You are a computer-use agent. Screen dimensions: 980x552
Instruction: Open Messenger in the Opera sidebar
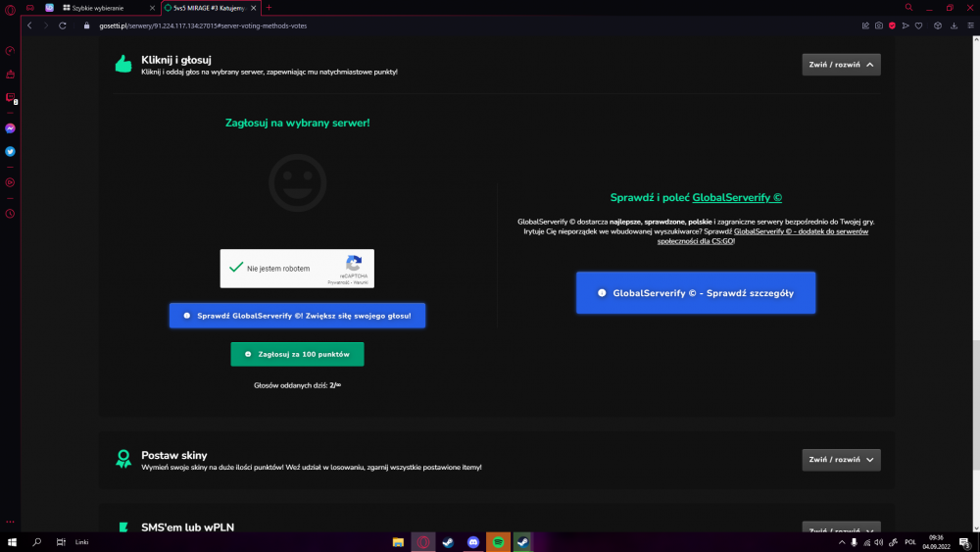click(x=10, y=128)
